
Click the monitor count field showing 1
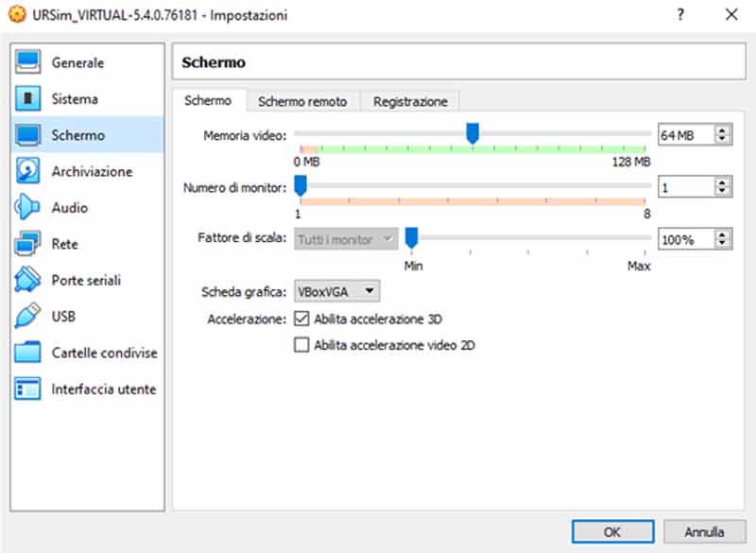coord(686,187)
